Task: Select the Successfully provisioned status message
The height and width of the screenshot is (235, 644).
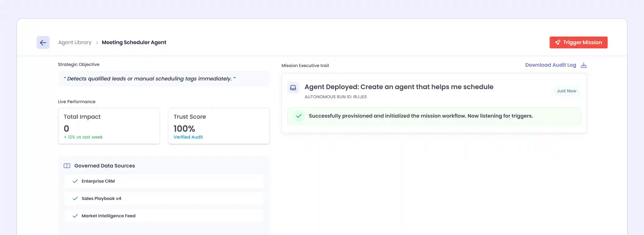Action: [421, 116]
